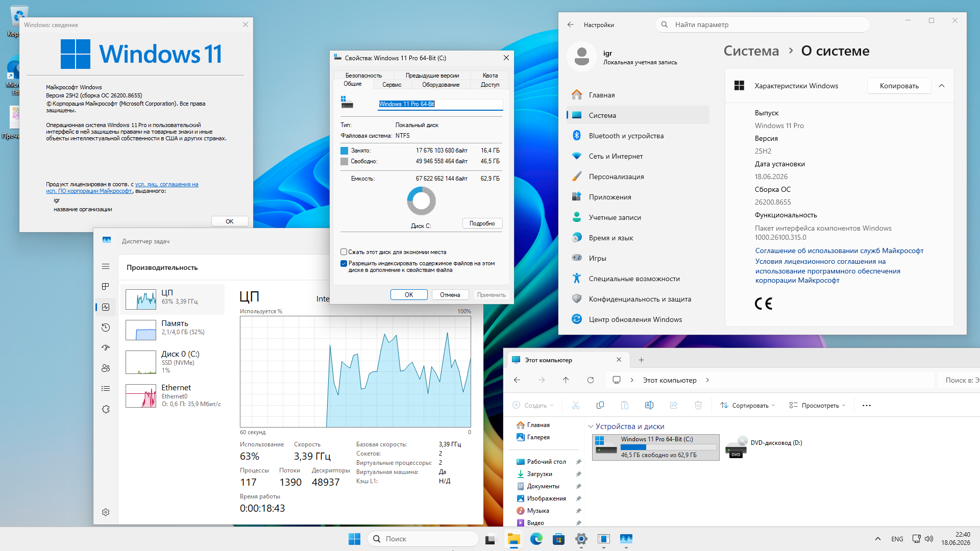The image size is (980, 551).
Task: Open Microsoft Services Agreement link
Action: click(839, 251)
